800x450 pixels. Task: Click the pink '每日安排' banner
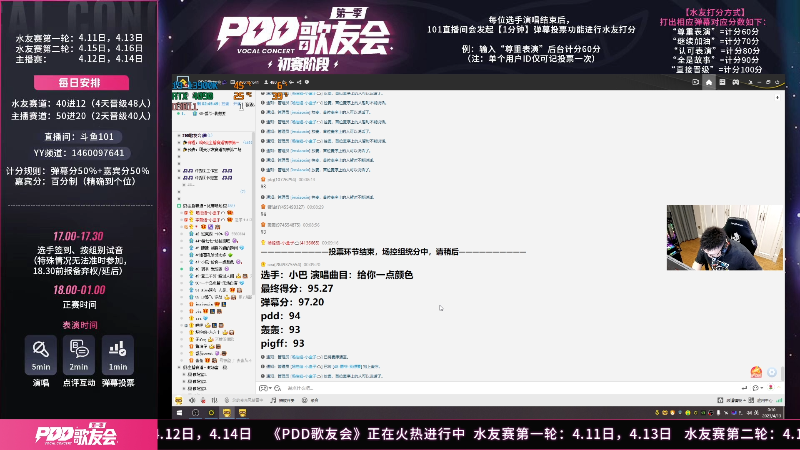[81, 83]
